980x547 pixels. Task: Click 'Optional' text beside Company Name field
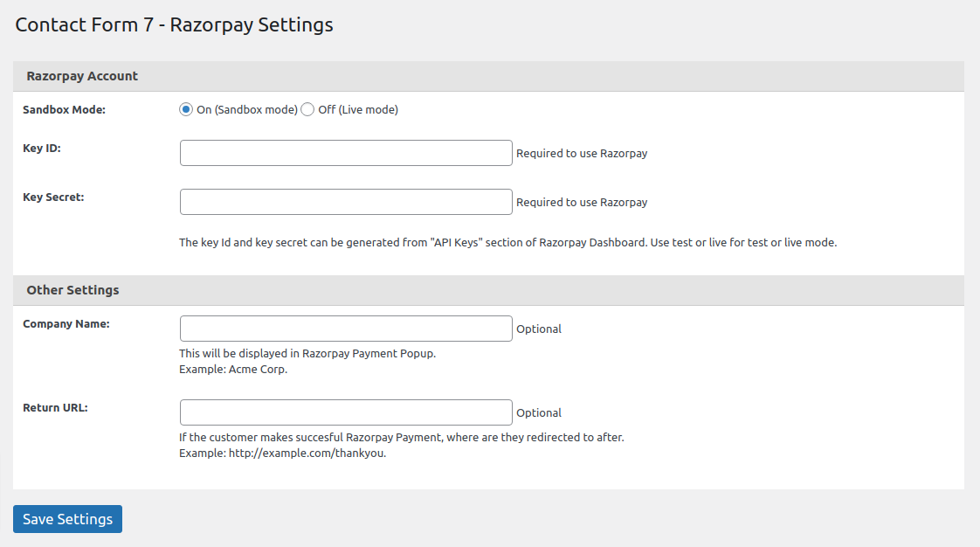pos(539,329)
